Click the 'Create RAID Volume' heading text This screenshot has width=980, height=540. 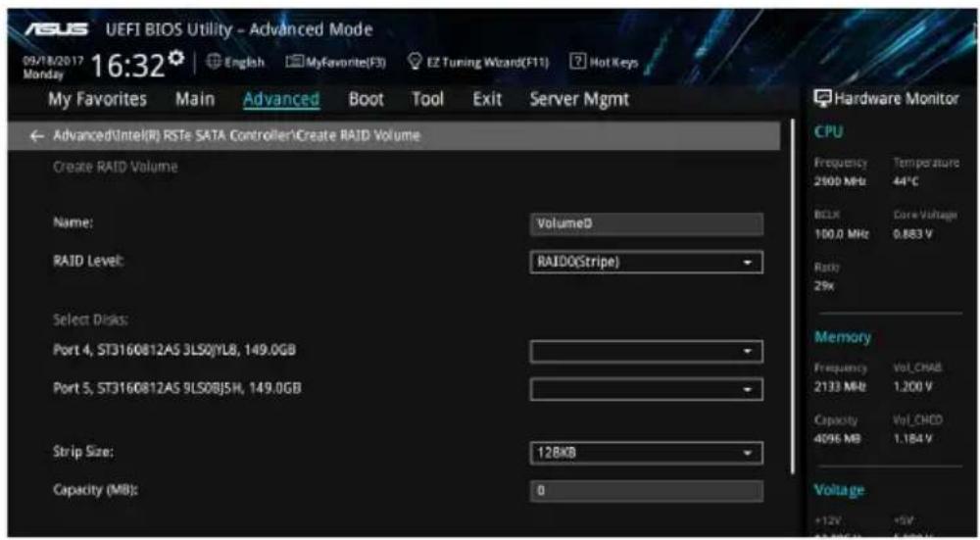point(115,167)
